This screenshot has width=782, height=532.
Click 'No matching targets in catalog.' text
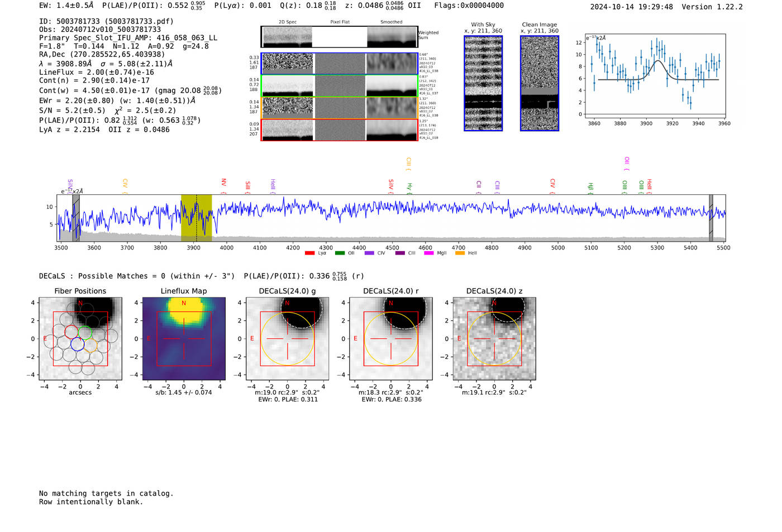point(106,493)
